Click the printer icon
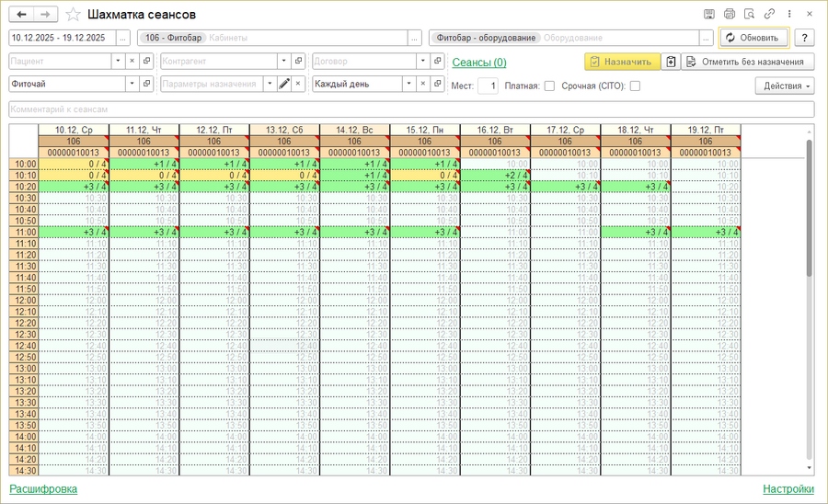Image resolution: width=828 pixels, height=504 pixels. [x=730, y=15]
